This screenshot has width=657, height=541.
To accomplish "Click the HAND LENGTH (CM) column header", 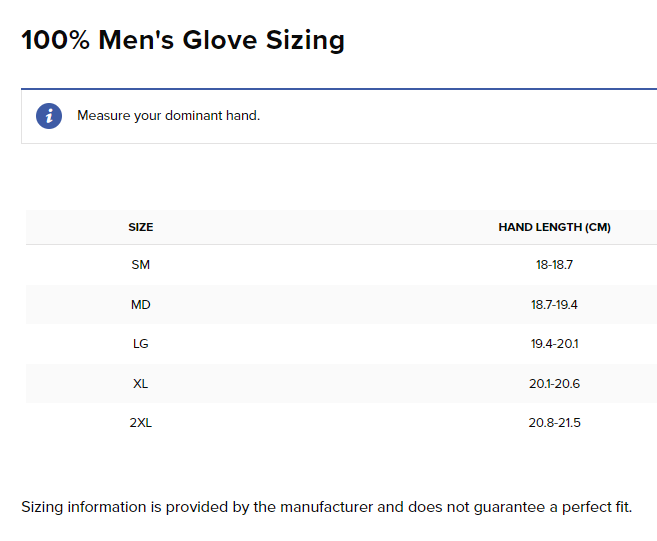I will point(554,227).
